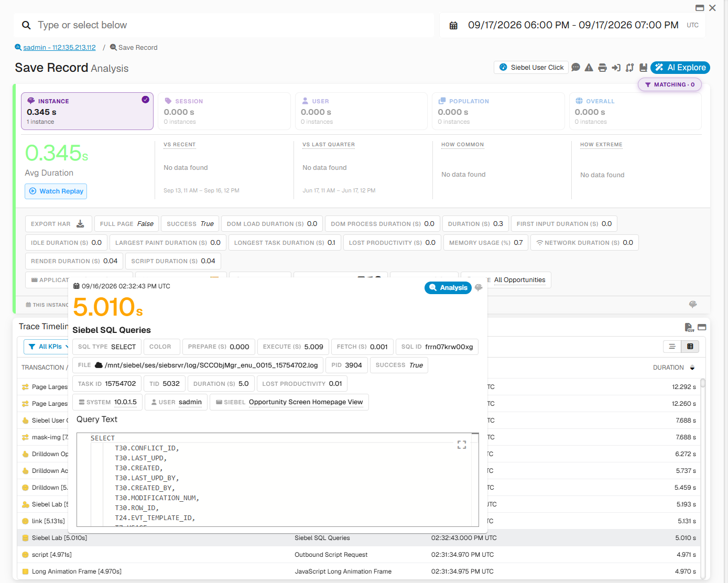Click the link [5.131s] row icon
Viewport: 728px width, 583px height.
(x=25, y=521)
